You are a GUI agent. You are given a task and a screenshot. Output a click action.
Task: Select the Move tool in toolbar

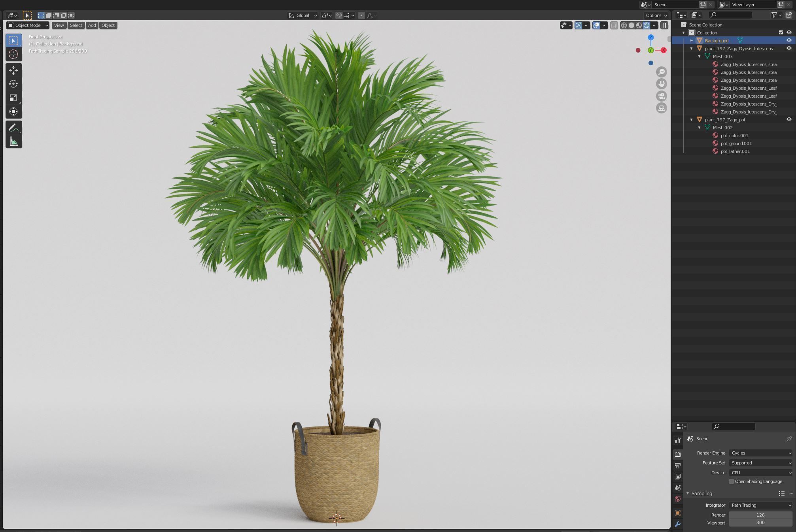point(13,70)
